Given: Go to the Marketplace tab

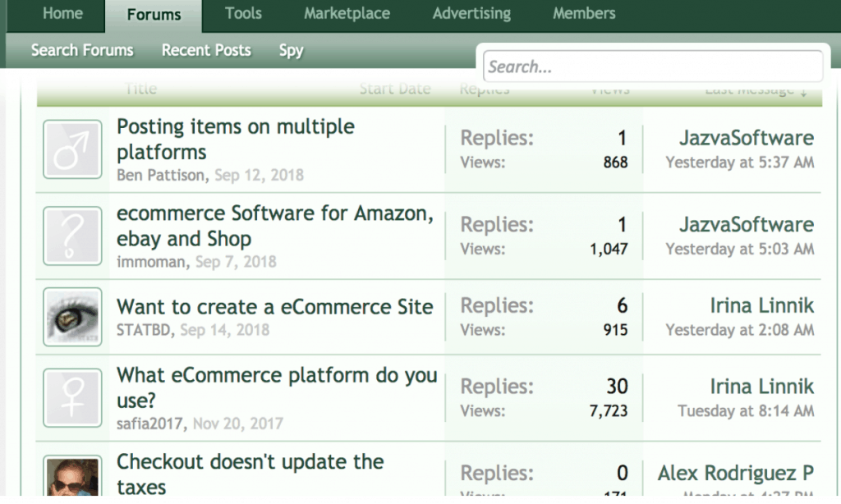Looking at the screenshot, I should tap(347, 14).
